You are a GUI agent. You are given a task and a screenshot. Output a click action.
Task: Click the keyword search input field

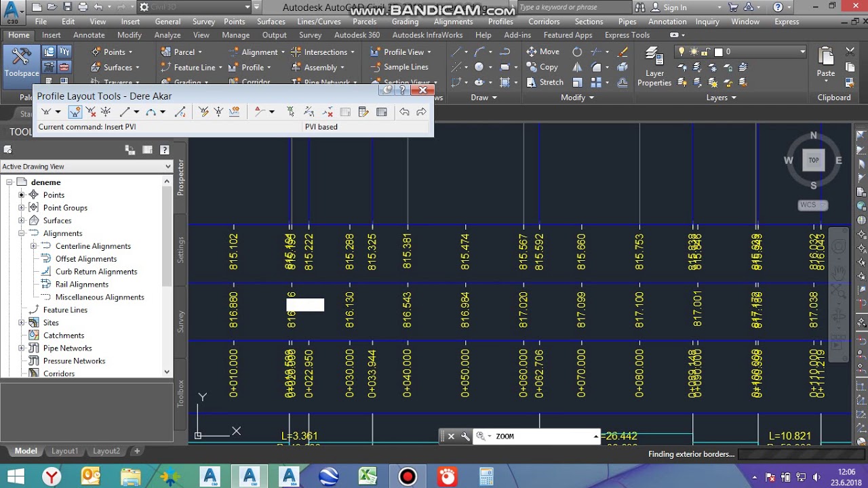pyautogui.click(x=576, y=7)
